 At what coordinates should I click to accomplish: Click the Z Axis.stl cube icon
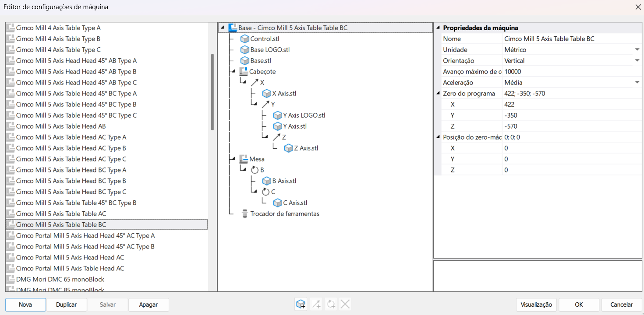click(289, 148)
